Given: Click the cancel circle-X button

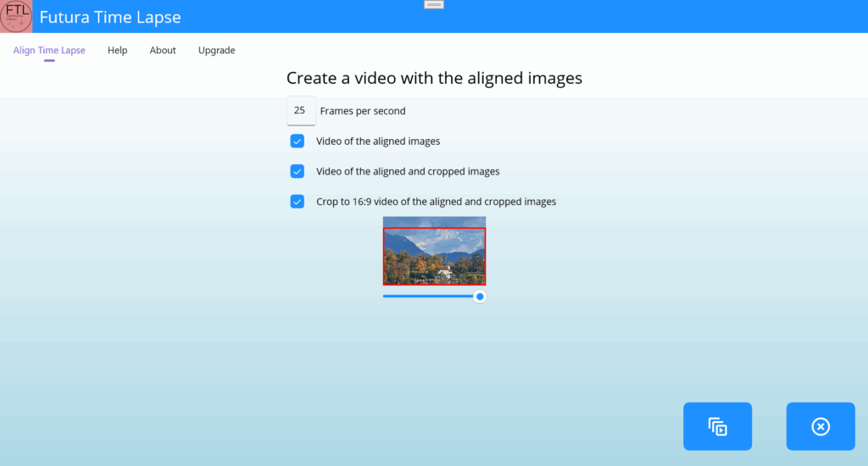Looking at the screenshot, I should [x=820, y=426].
